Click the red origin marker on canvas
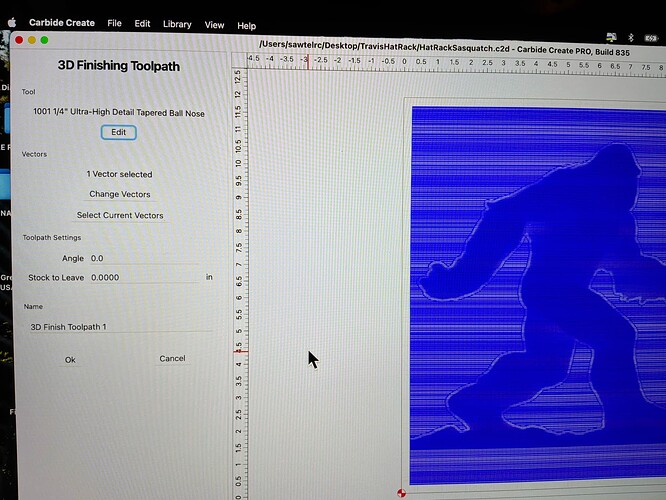The width and height of the screenshot is (666, 500). [x=401, y=493]
